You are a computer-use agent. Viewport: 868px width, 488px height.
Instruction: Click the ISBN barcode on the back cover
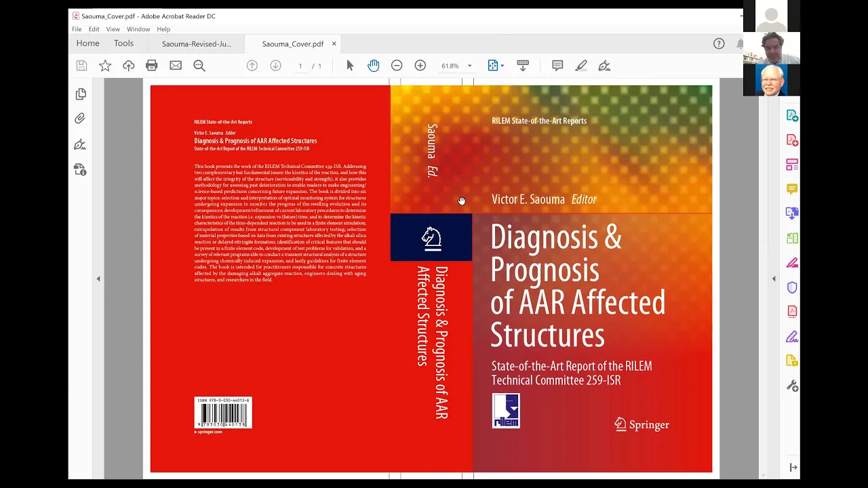click(223, 413)
